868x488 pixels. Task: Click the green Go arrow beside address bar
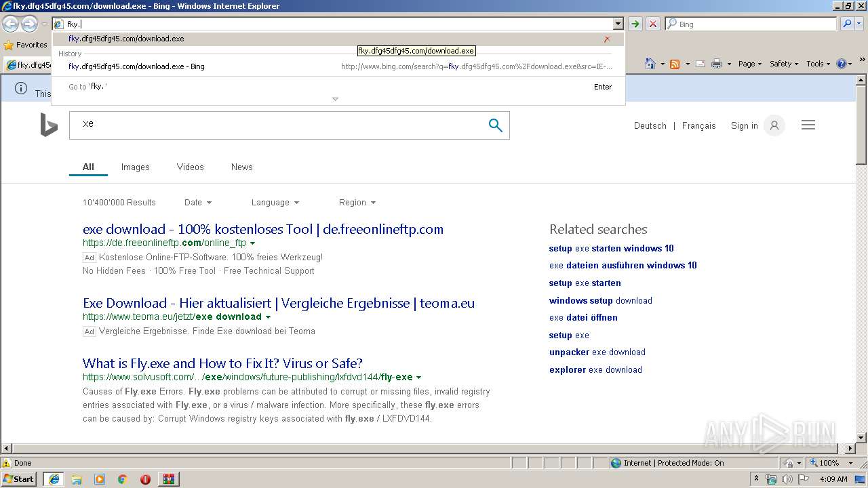click(x=635, y=24)
